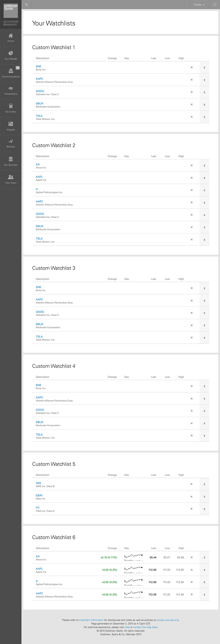The width and height of the screenshot is (220, 644).
Task: Open the Profile dropdown menu
Action: pos(199,5)
